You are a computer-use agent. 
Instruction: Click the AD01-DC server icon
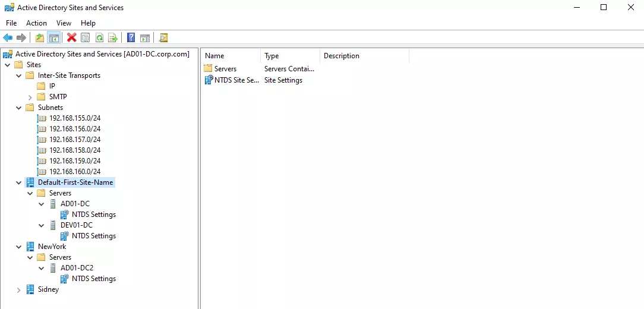coord(52,204)
